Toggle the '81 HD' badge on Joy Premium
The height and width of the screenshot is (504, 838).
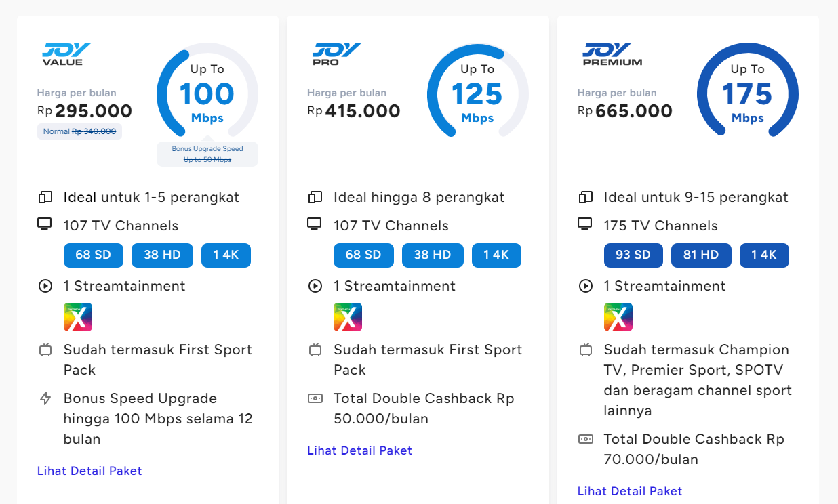click(701, 255)
